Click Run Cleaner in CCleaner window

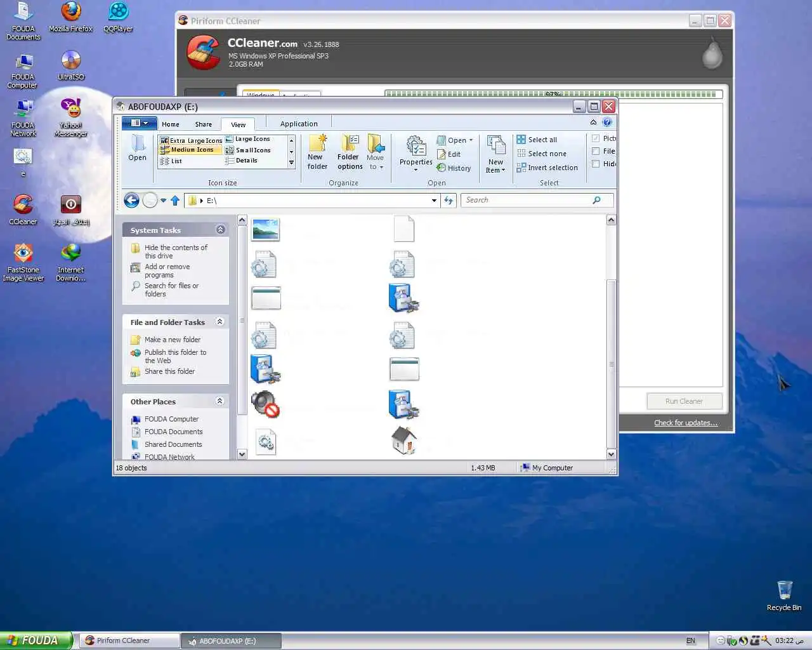tap(684, 401)
